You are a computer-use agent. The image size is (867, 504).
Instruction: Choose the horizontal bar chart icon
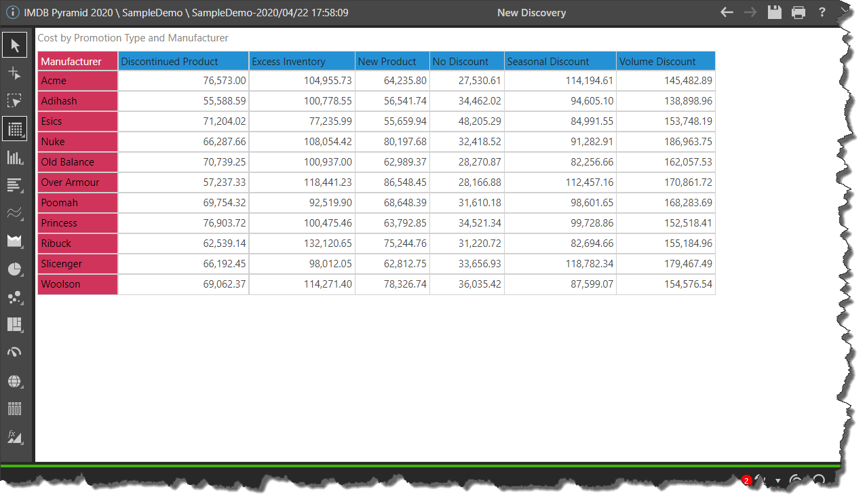tap(14, 185)
